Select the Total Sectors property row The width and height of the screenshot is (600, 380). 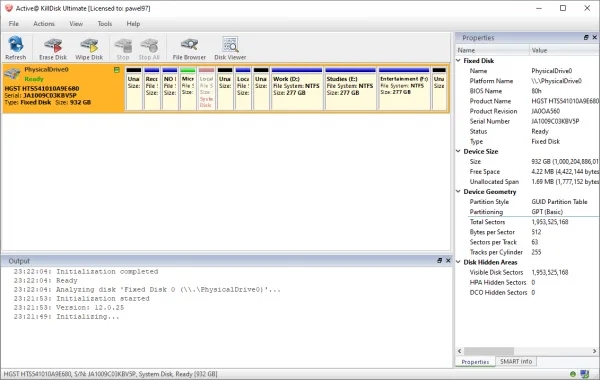pos(527,222)
